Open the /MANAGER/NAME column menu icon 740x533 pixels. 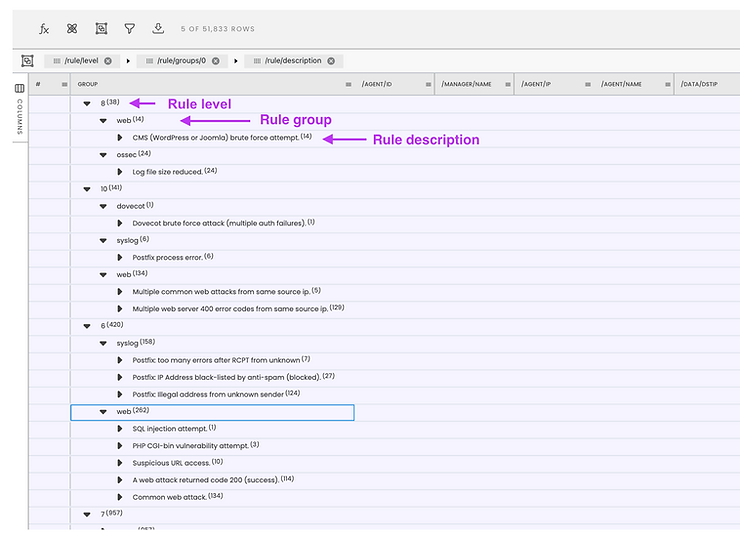click(x=508, y=85)
